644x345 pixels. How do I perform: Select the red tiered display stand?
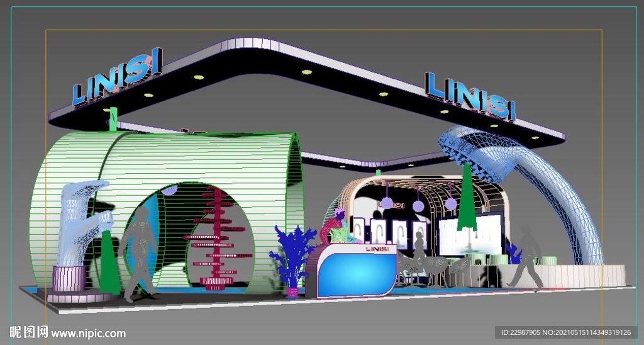click(x=218, y=239)
